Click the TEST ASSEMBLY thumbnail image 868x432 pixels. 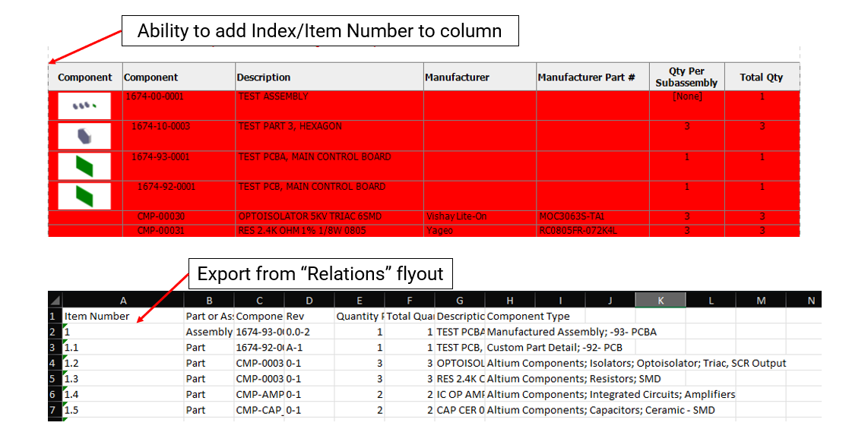click(84, 106)
